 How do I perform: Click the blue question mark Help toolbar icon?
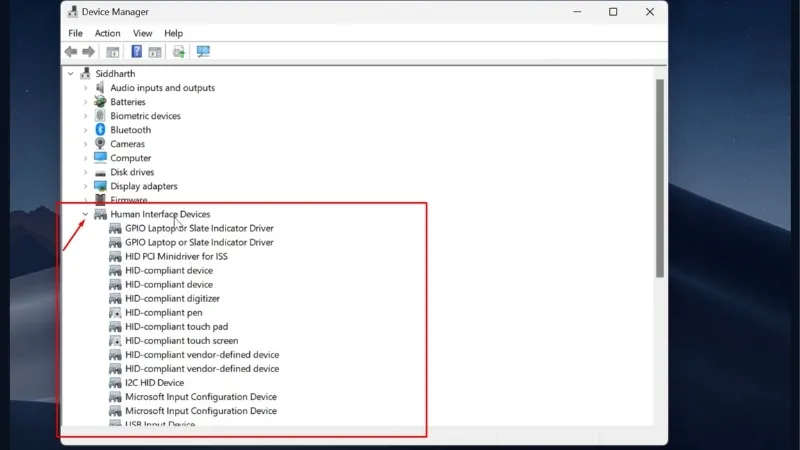click(136, 52)
